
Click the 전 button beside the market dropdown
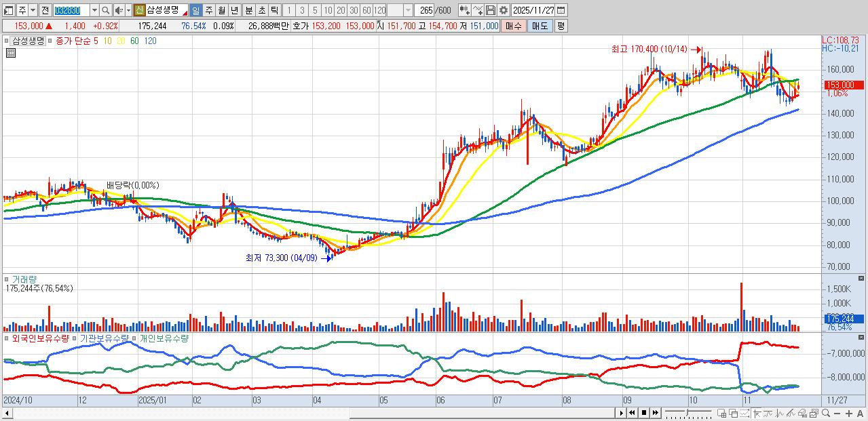[45, 10]
